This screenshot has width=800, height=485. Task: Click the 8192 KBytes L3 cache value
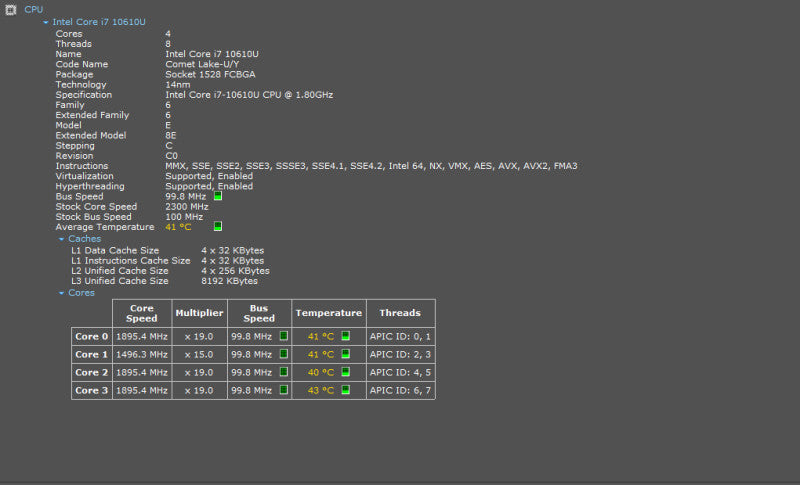point(230,281)
